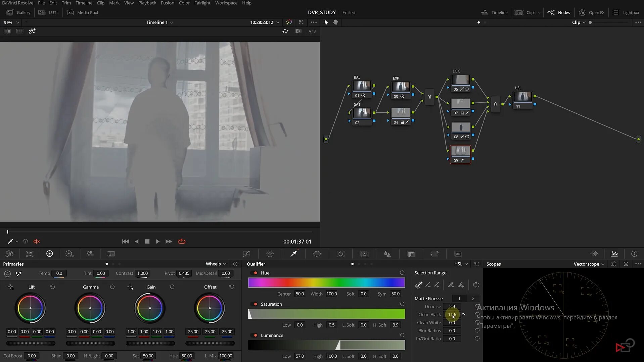Open the Blur palette

tap(387, 254)
